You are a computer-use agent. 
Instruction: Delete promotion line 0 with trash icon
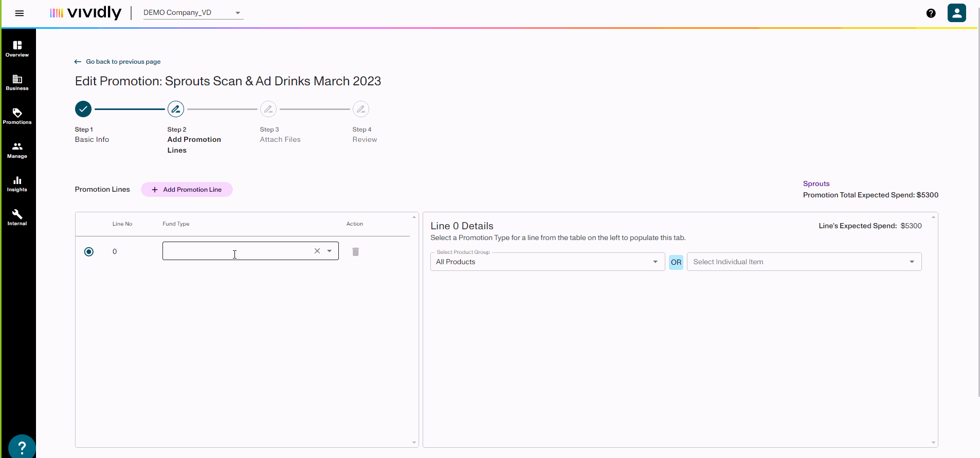pos(355,251)
